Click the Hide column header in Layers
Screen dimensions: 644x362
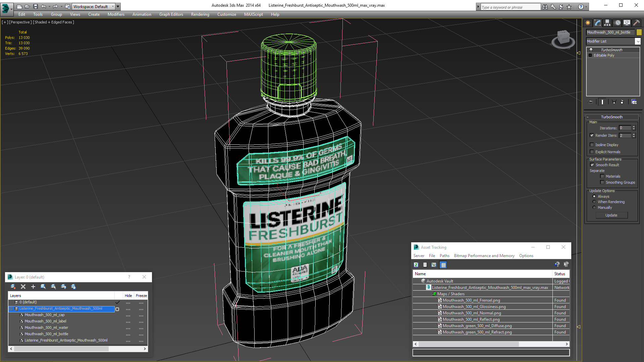128,296
